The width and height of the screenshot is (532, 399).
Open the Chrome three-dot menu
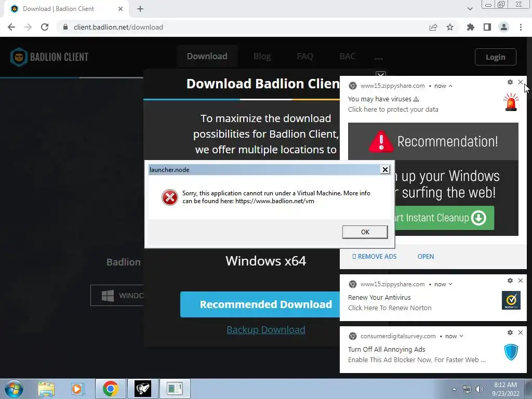coord(521,27)
